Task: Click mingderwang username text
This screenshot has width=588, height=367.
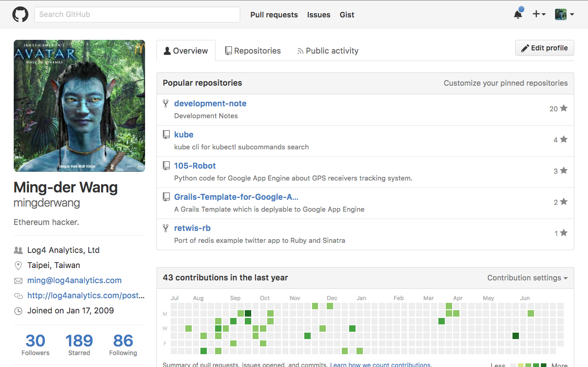Action: click(x=47, y=203)
